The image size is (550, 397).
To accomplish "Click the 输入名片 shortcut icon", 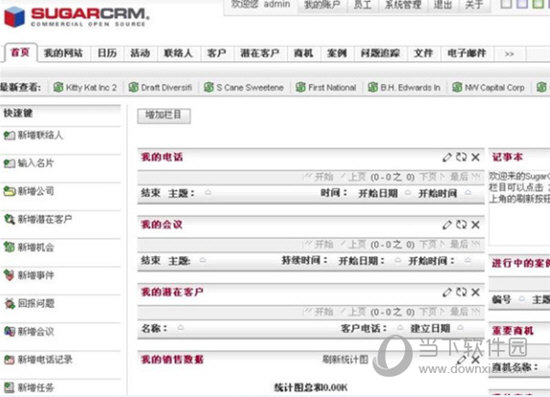I will coord(9,163).
